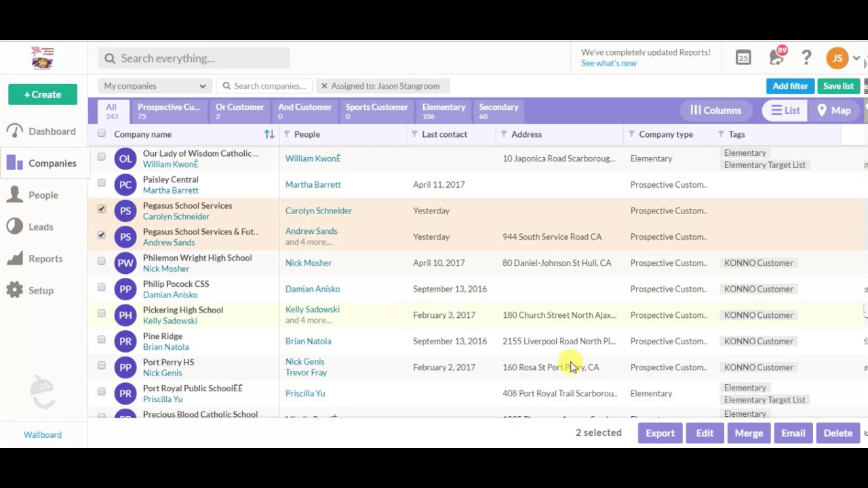
Task: Click the Dashboard gauge icon
Action: click(15, 131)
